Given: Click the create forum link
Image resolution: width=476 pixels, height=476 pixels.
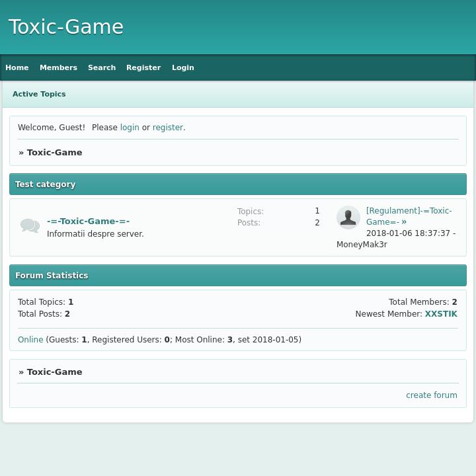Looking at the screenshot, I should (431, 395).
